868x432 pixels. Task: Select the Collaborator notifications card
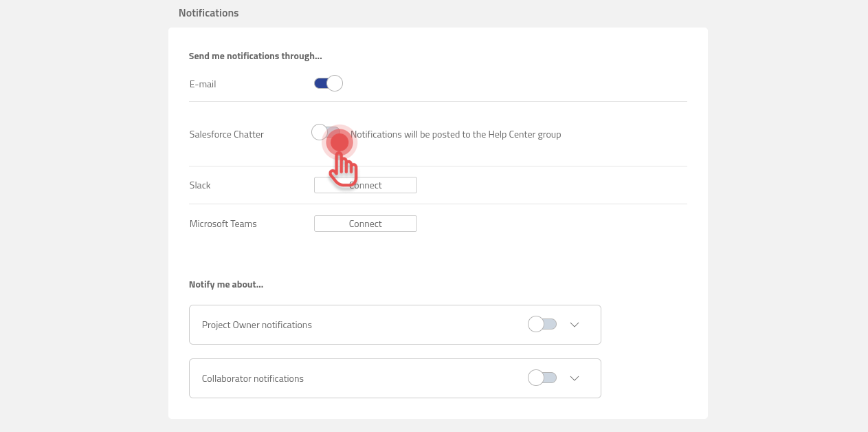click(395, 378)
